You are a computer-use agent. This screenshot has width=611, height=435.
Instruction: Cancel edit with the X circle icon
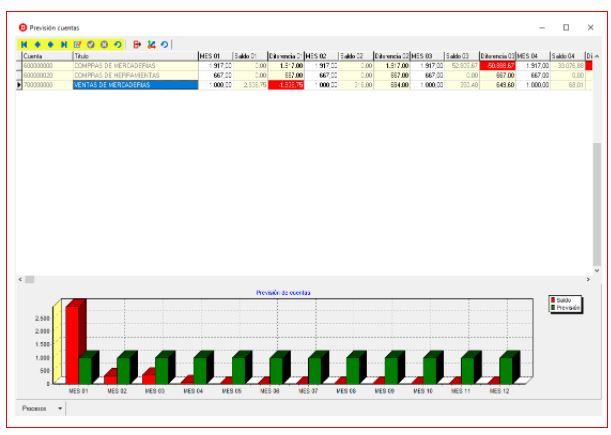point(104,45)
